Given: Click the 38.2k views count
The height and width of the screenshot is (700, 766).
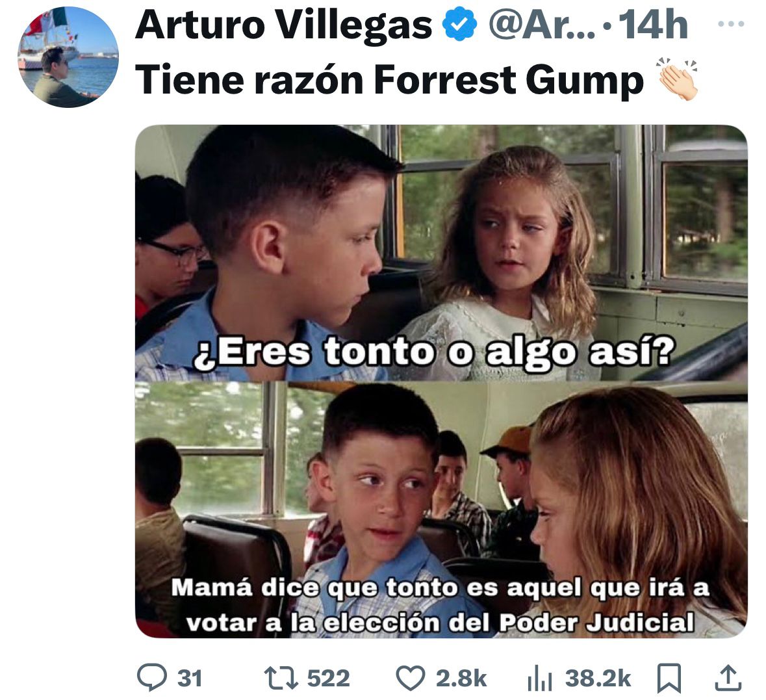Looking at the screenshot, I should 598,679.
